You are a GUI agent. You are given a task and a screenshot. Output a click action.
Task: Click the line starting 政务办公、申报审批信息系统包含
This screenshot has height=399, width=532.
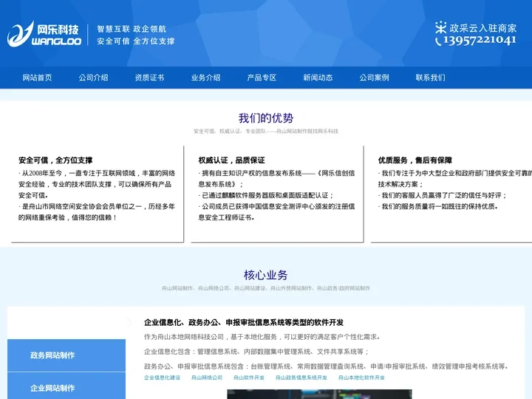tap(327, 366)
